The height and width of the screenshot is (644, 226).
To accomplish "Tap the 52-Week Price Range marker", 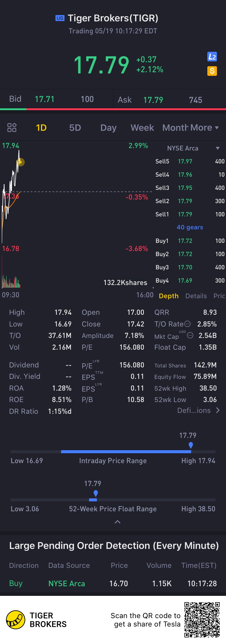I will (x=96, y=493).
